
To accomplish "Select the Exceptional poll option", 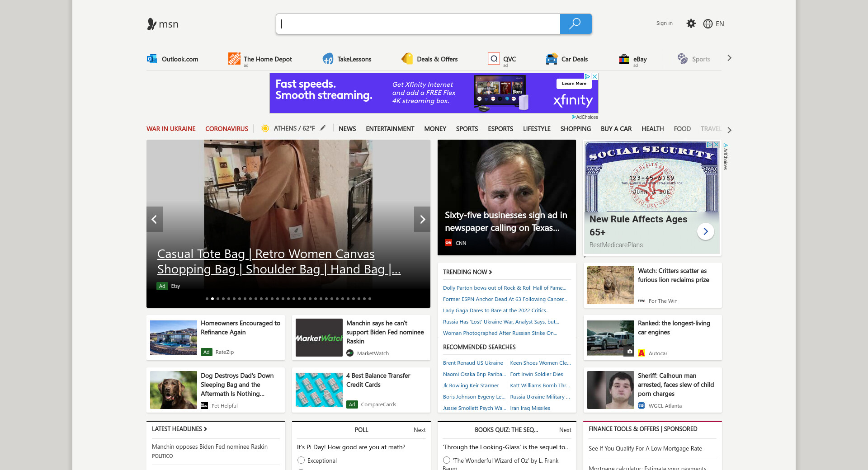I will [301, 460].
